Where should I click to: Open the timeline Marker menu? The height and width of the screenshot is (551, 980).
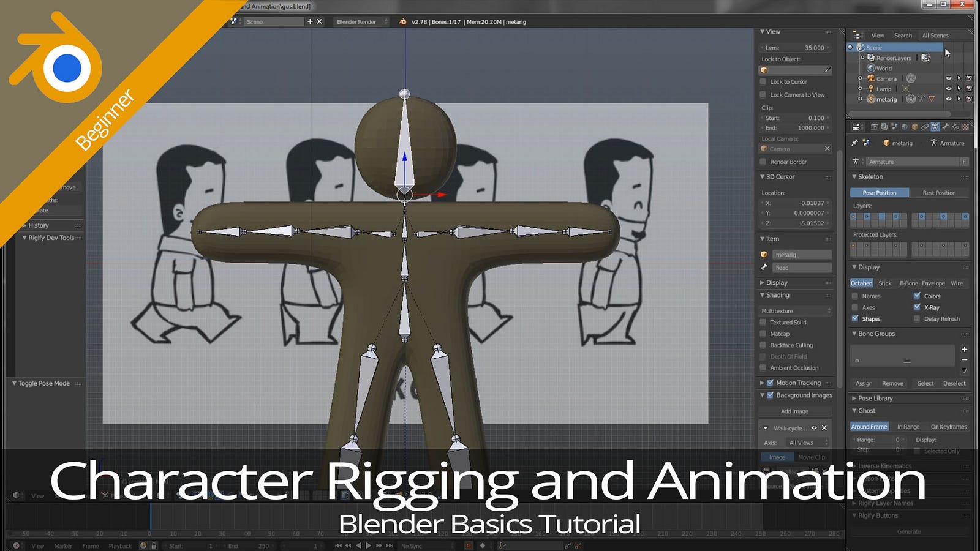(x=63, y=545)
